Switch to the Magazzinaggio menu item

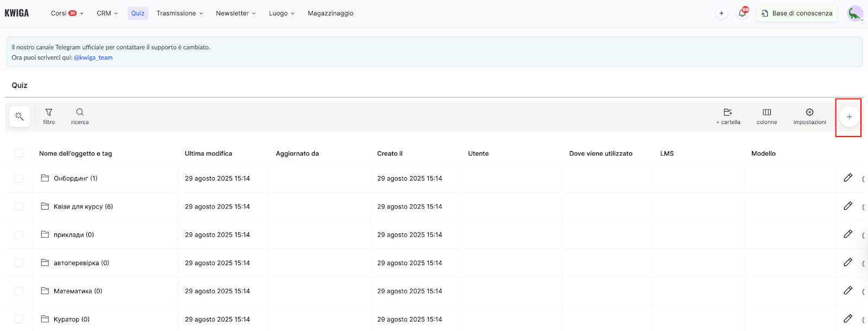coord(330,14)
